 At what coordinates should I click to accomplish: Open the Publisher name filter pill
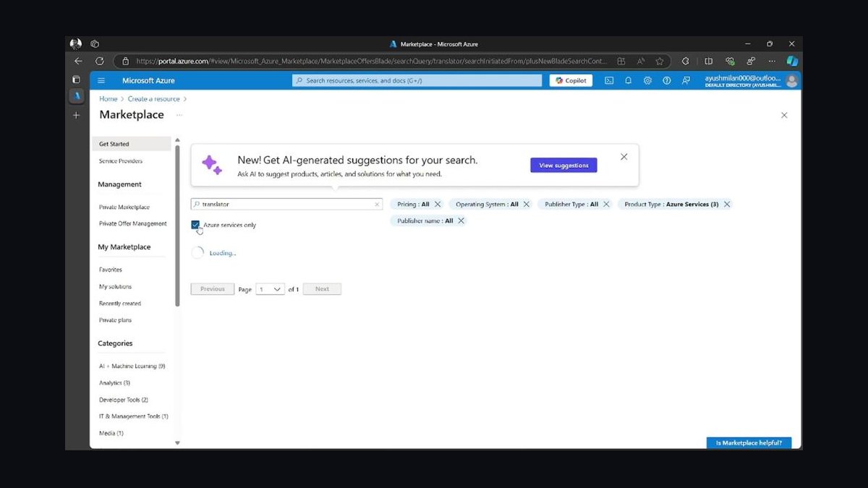[425, 221]
